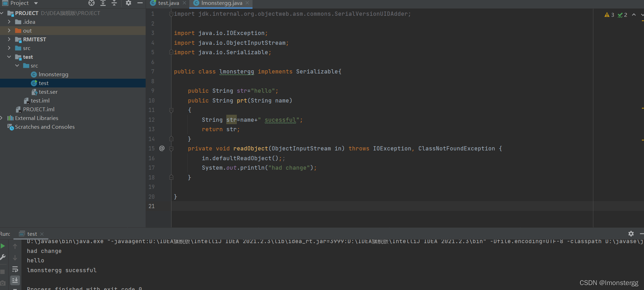Click the 'hello' console output line
644x290 pixels.
(x=36, y=260)
